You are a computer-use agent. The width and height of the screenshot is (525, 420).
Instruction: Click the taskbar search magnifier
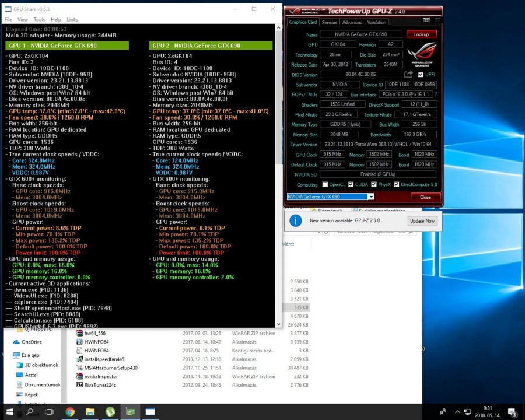30,412
